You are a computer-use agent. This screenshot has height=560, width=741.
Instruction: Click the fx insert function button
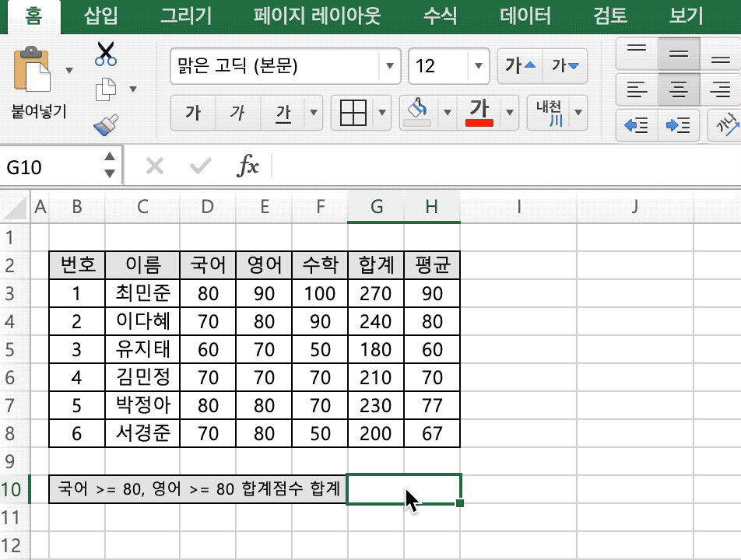[x=246, y=164]
